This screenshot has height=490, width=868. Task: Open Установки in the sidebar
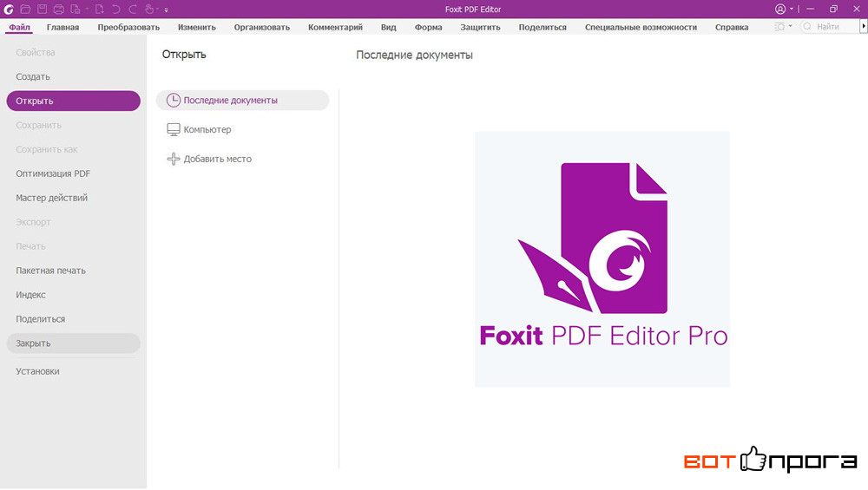[73, 372]
